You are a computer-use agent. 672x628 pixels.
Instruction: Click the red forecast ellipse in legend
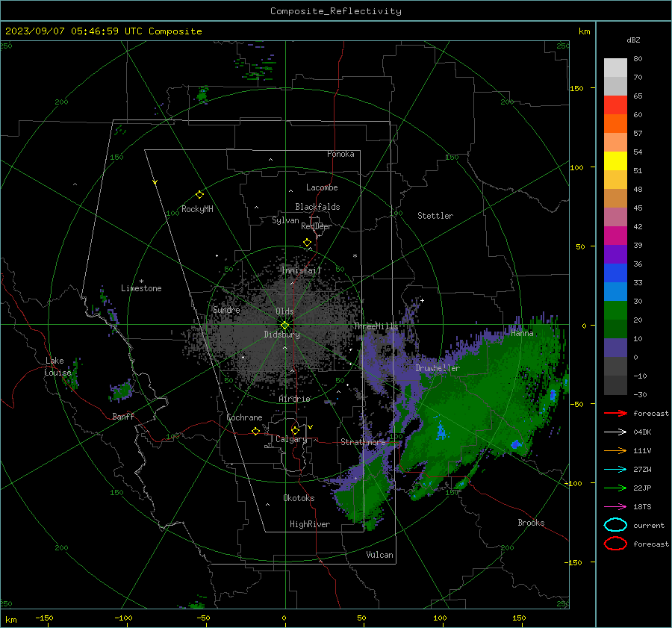point(615,544)
